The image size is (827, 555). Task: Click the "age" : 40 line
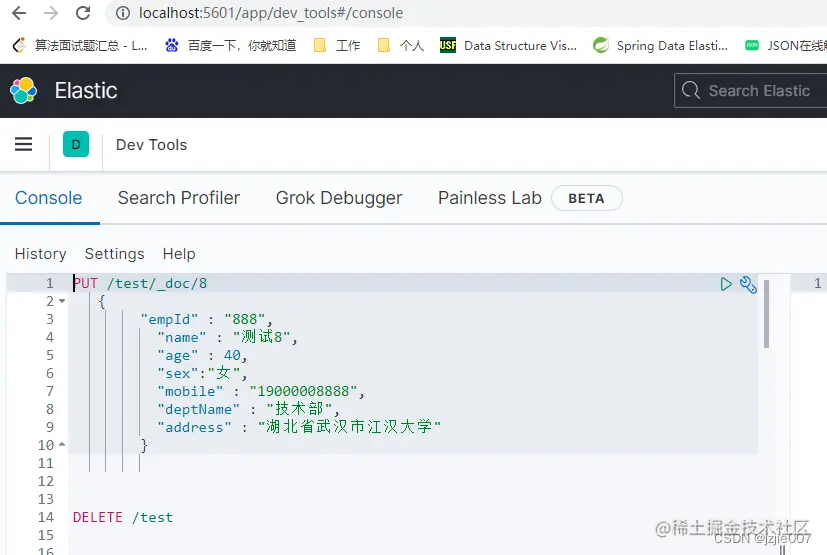pos(202,355)
